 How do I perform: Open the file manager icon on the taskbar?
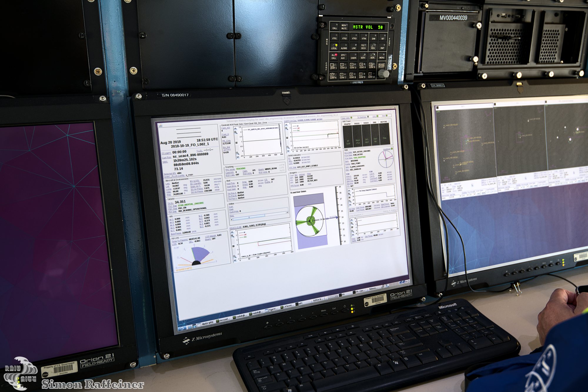(190, 327)
